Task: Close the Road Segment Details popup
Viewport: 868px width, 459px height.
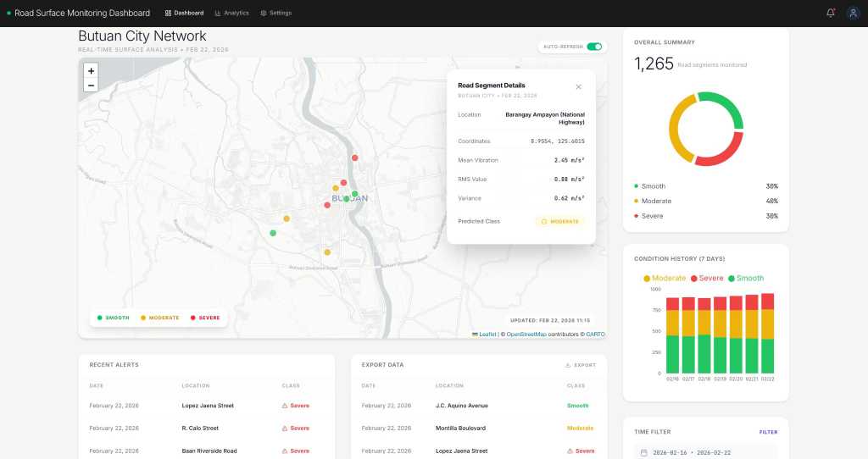Action: point(579,86)
